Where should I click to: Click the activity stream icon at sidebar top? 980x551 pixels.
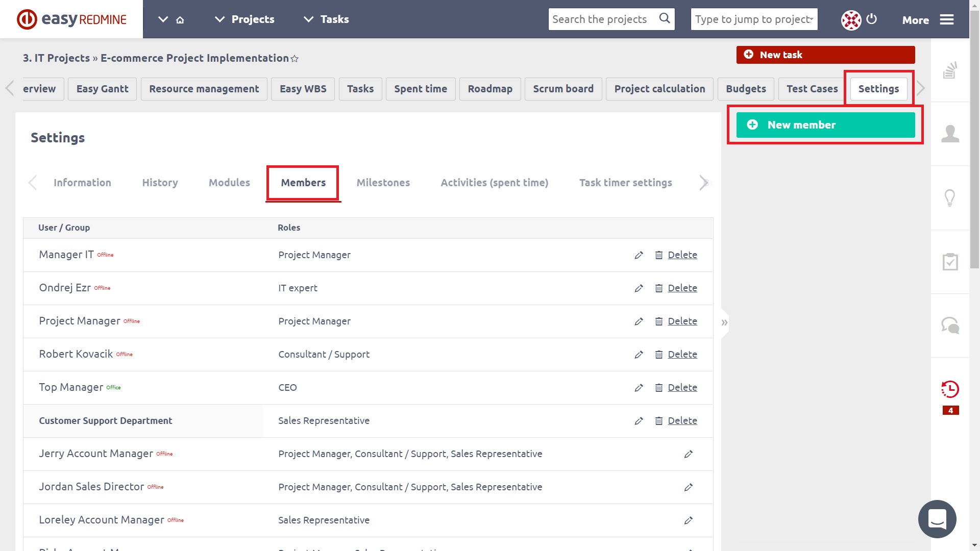(x=949, y=70)
